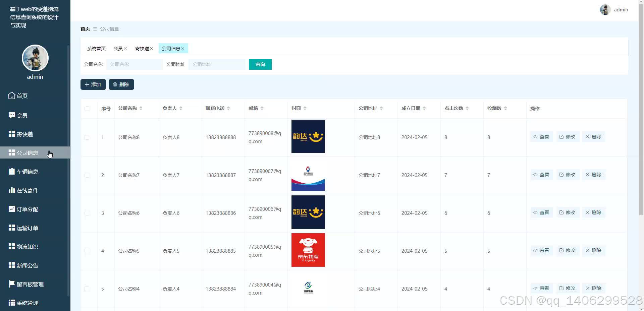The height and width of the screenshot is (311, 644).
Task: Check the checkbox for row 公司名称5
Action: coord(87,251)
